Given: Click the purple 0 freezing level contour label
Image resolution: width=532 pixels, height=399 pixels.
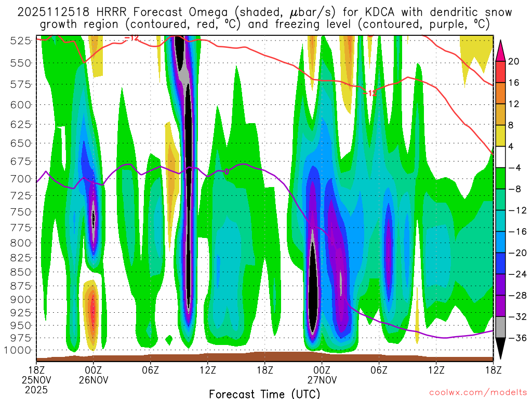Looking at the screenshot, I should pos(227,171).
